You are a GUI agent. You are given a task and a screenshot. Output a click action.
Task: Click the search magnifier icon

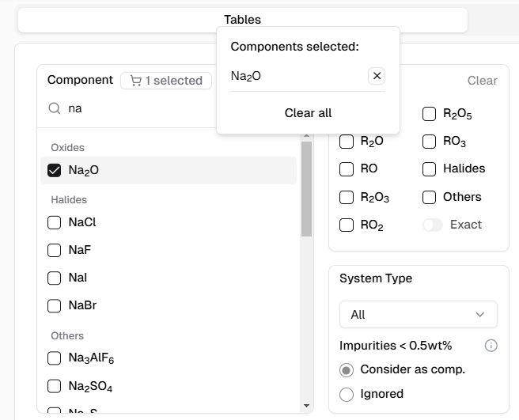[55, 108]
